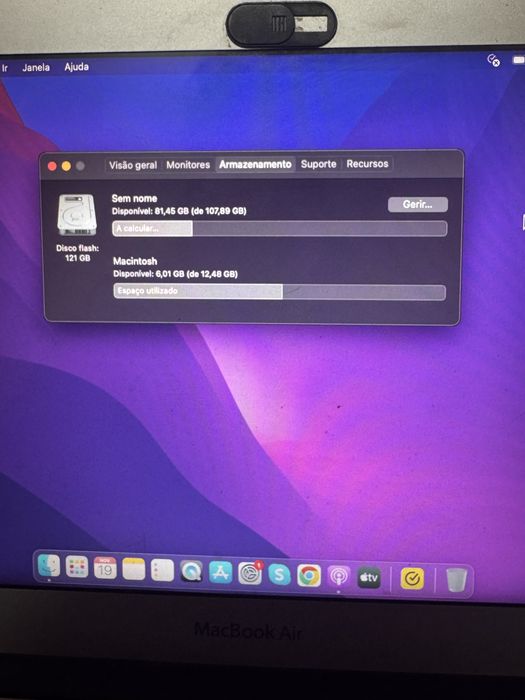Open the Trash in the Dock

coord(456,580)
